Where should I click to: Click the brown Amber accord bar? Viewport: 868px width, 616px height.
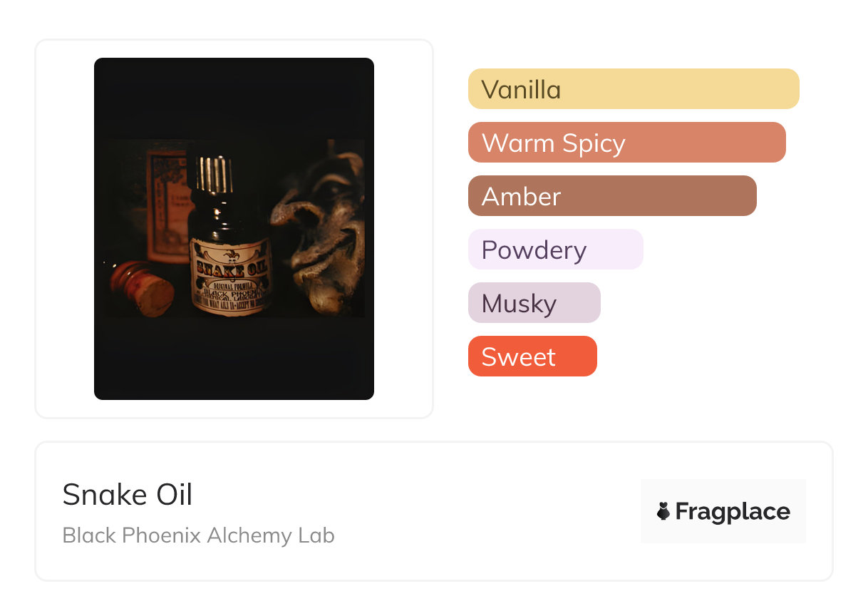click(x=612, y=196)
